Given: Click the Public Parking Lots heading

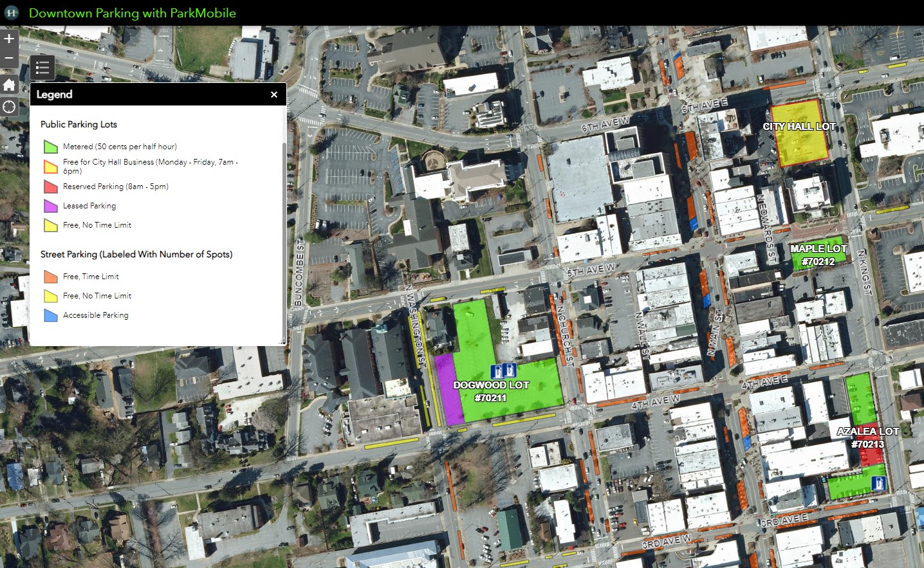Looking at the screenshot, I should (79, 124).
